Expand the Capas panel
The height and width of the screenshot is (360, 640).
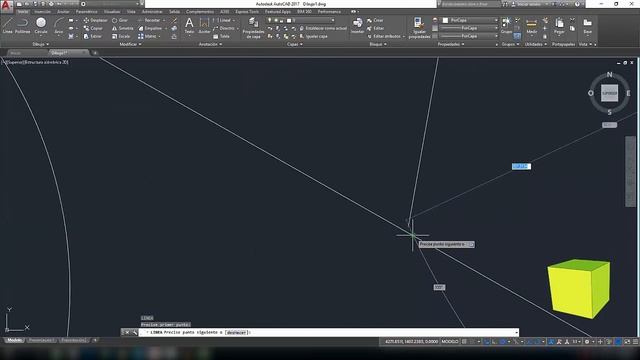[x=295, y=44]
